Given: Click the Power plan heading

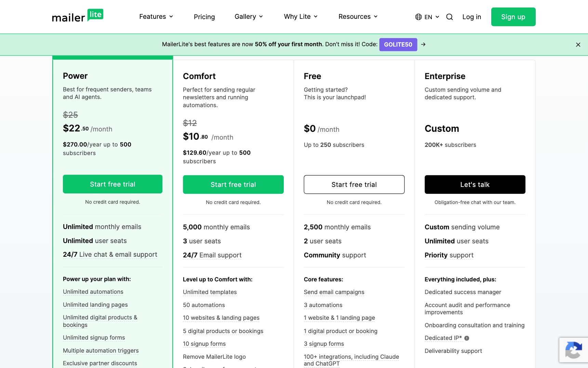Looking at the screenshot, I should coord(75,76).
